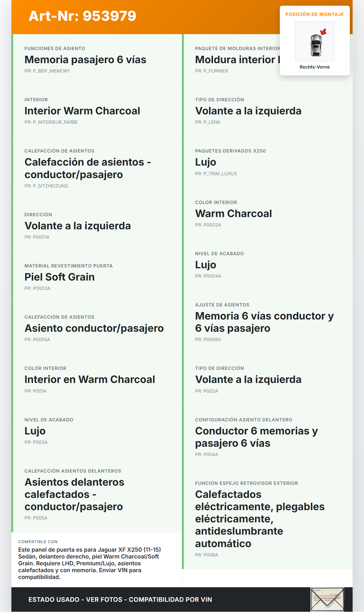
Task: Click the P_TRIM_LUXUS Lujo package card
Action: 206,162
